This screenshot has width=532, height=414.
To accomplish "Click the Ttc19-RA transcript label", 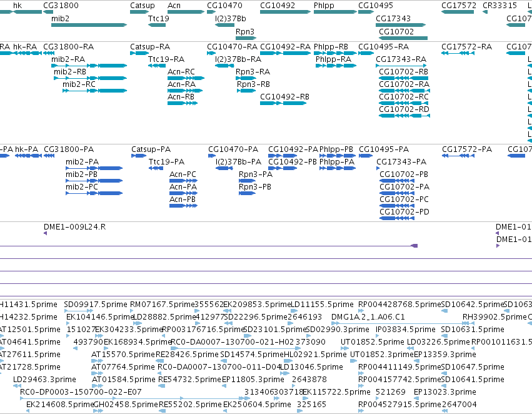I will coord(166,59).
